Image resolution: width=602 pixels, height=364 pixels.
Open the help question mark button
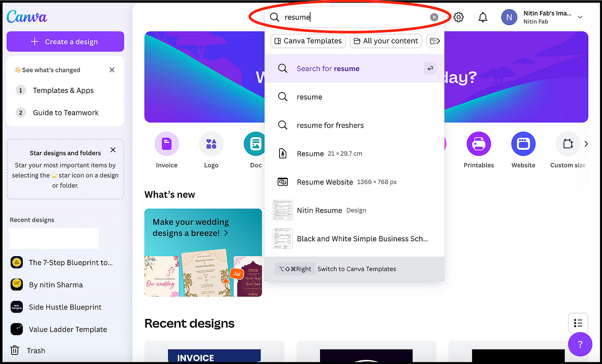(580, 344)
